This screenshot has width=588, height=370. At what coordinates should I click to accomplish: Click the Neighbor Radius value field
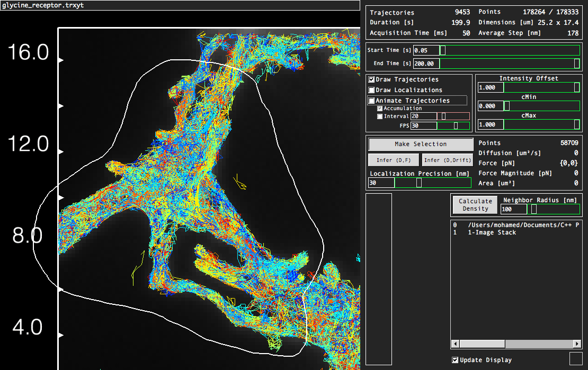(513, 209)
